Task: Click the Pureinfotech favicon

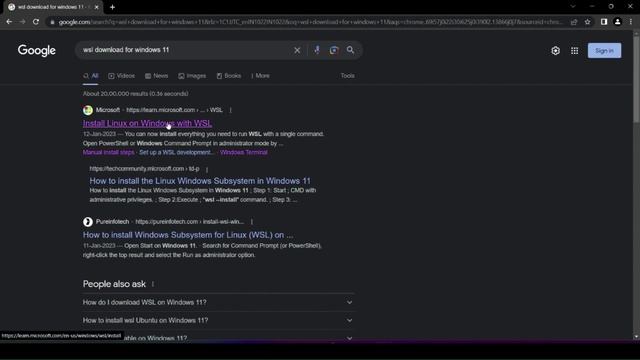Action: 88,222
